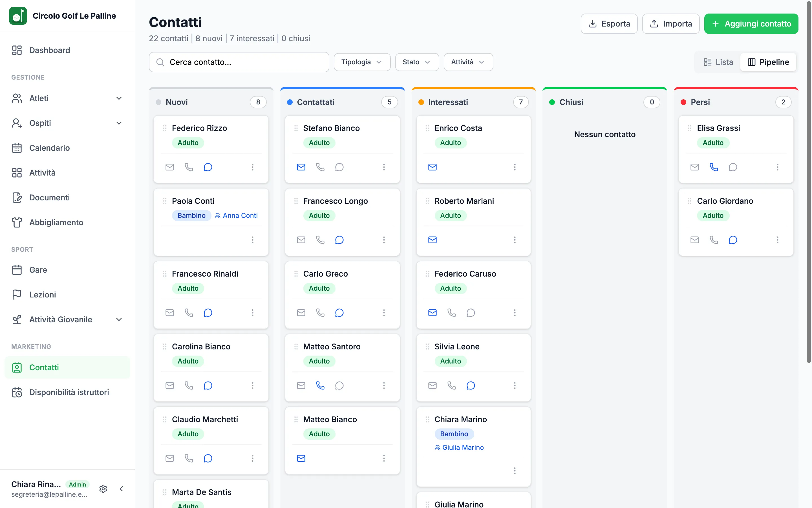Open Documenti from the sidebar
Viewport: 812px width, 508px height.
(67, 198)
